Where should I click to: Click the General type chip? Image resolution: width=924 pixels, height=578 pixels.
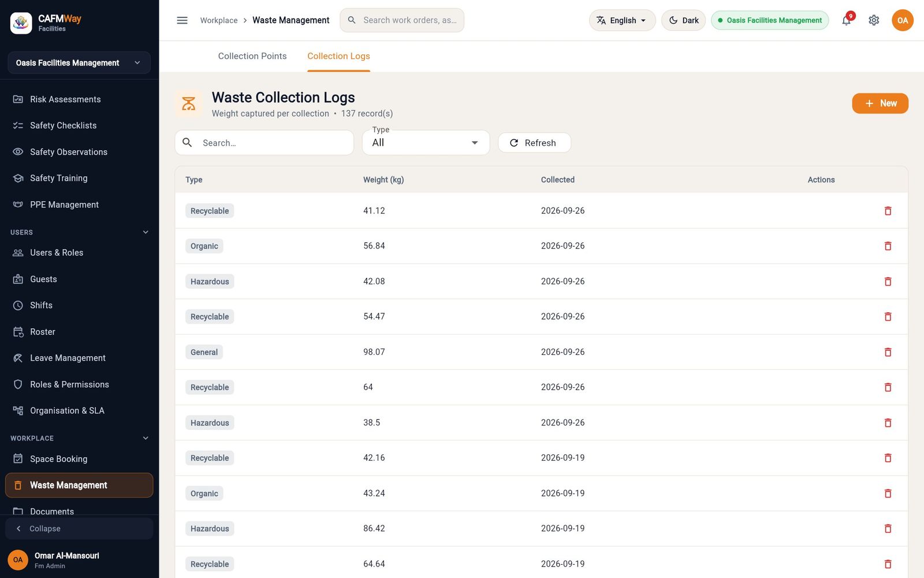(x=204, y=352)
